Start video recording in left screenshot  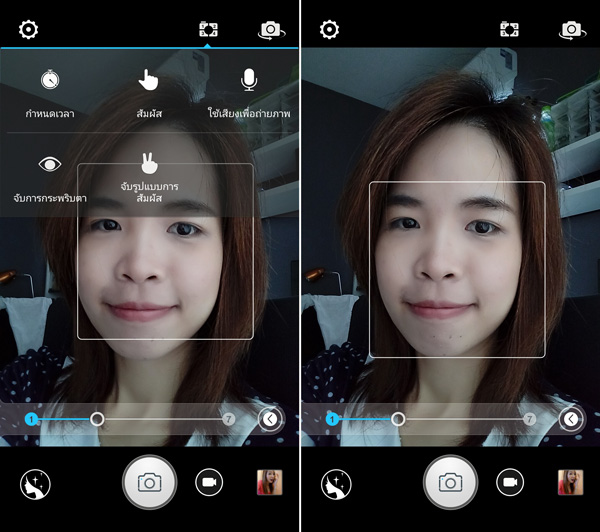209,482
